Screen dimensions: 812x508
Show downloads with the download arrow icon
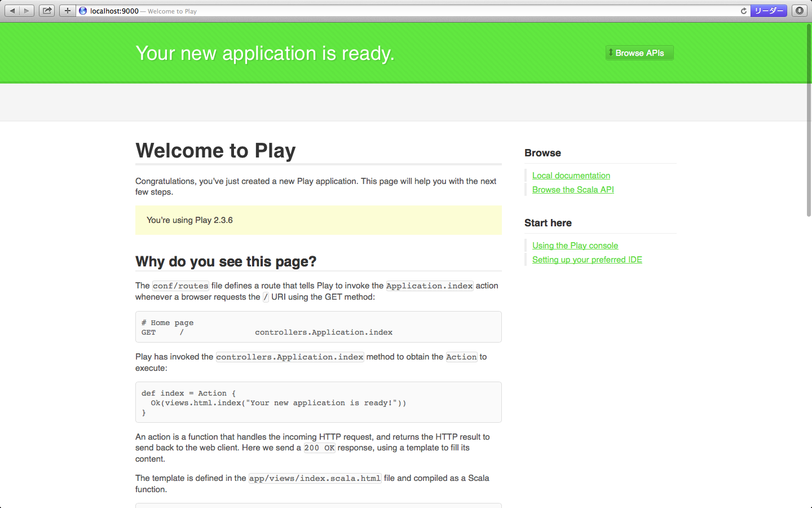pyautogui.click(x=800, y=11)
